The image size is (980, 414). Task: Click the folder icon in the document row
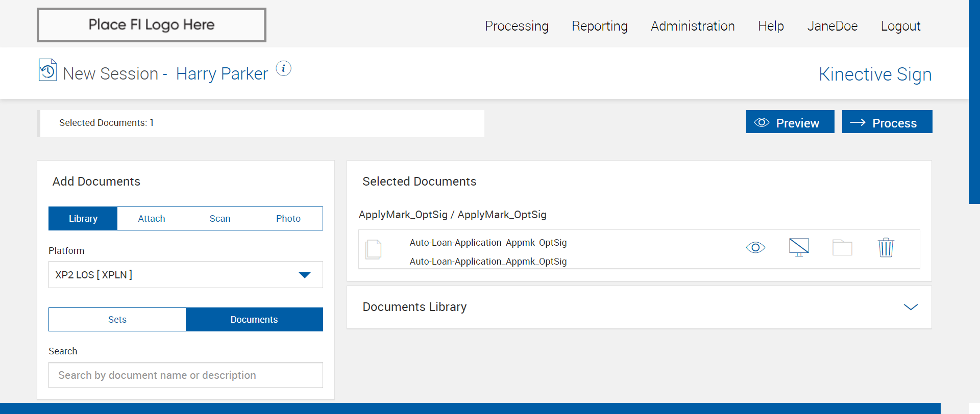pos(842,248)
